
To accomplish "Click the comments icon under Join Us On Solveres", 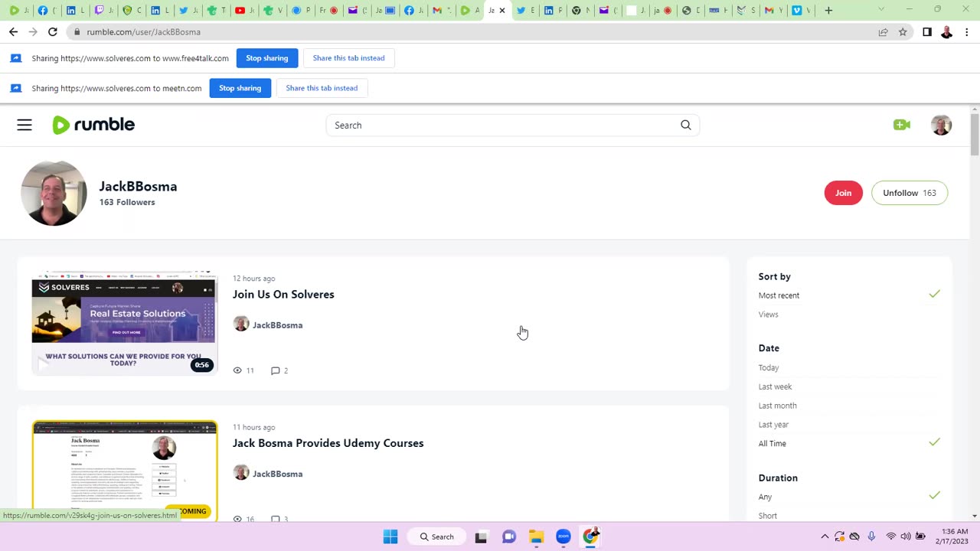I will (276, 370).
